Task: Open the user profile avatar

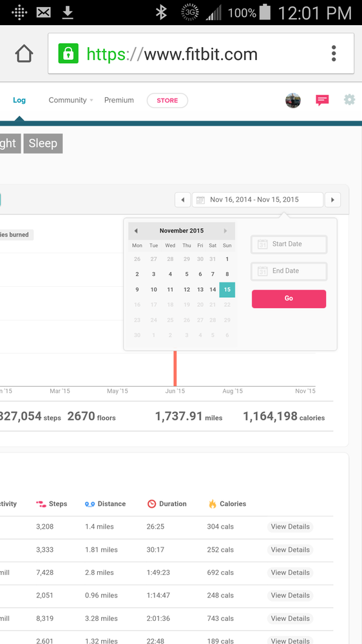Action: pos(293,100)
